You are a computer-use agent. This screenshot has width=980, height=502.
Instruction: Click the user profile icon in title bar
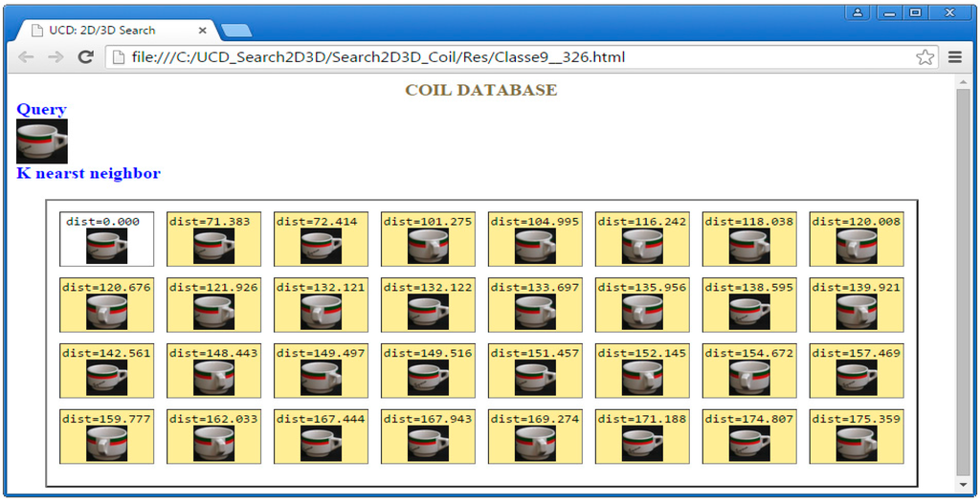coord(857,12)
